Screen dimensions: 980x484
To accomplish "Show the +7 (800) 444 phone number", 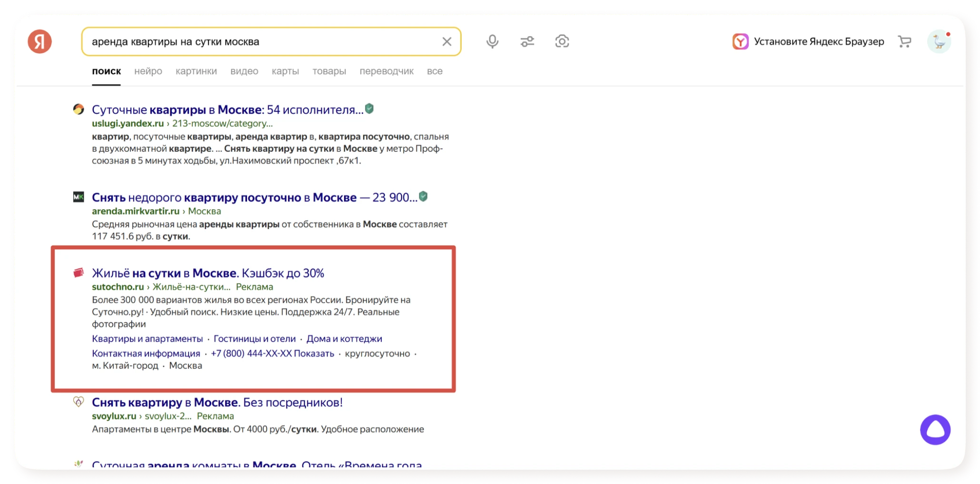I will click(272, 353).
